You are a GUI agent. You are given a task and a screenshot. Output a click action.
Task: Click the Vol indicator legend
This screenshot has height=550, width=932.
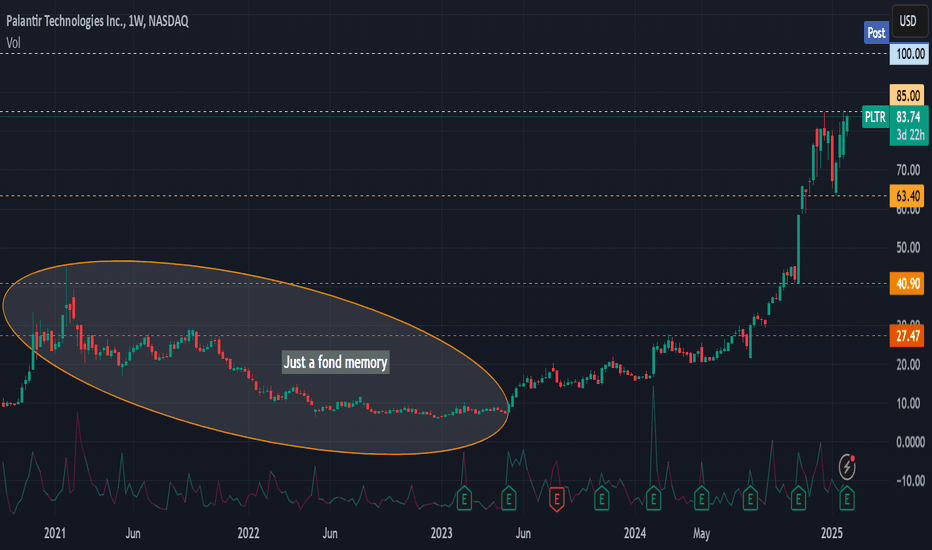pos(13,43)
